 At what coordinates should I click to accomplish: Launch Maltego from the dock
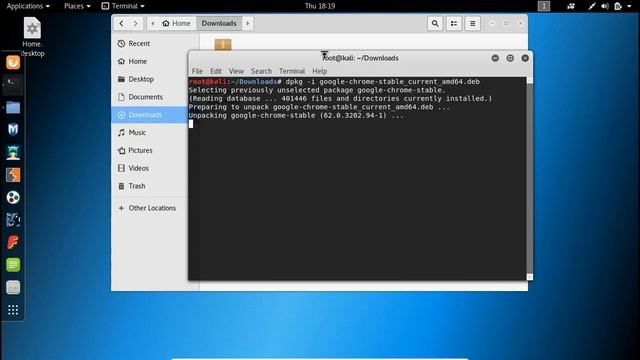[13, 198]
